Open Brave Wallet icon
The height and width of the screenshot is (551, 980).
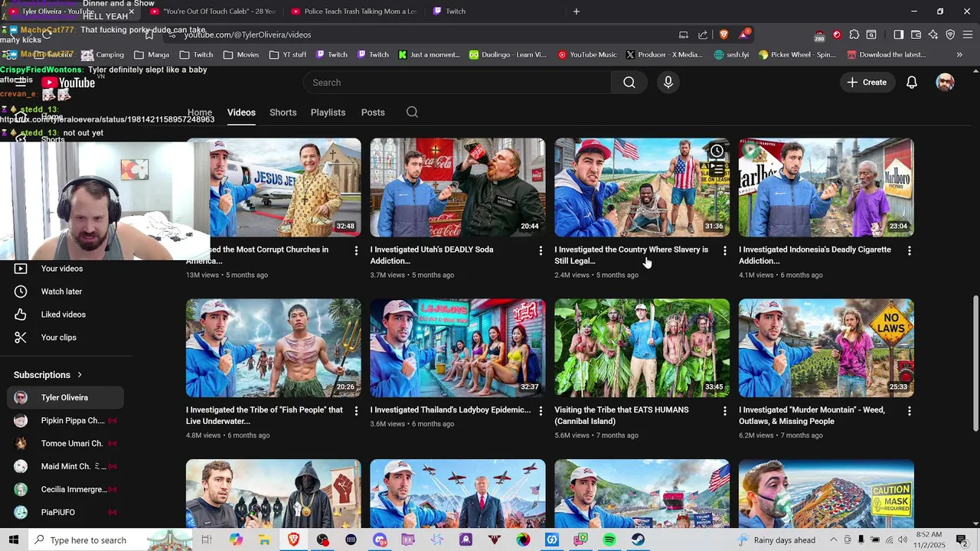916,34
